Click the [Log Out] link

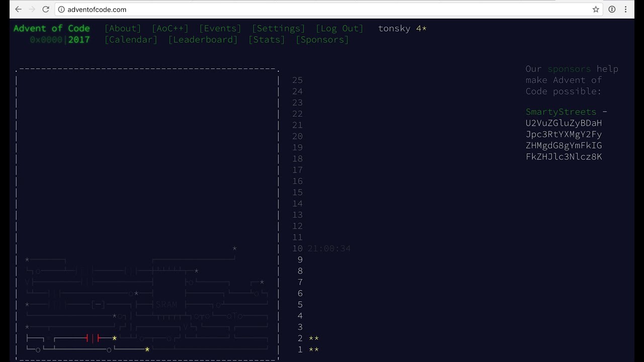[340, 29]
